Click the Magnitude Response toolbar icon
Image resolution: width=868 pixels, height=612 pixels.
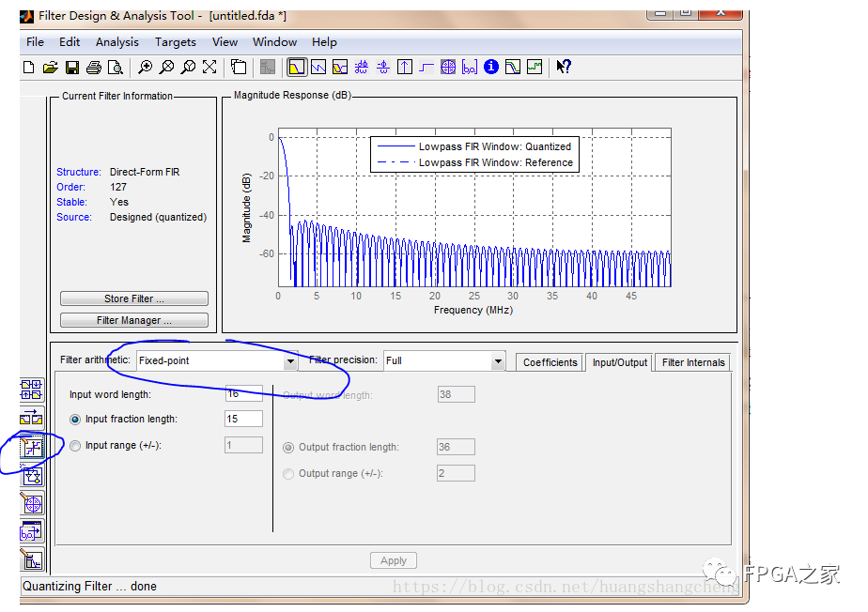296,67
